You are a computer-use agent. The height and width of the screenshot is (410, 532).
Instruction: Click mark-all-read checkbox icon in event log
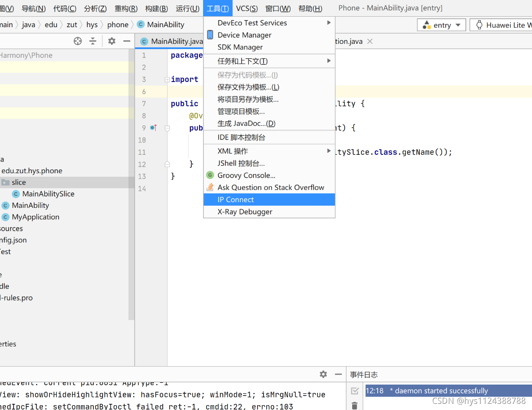[x=355, y=391]
